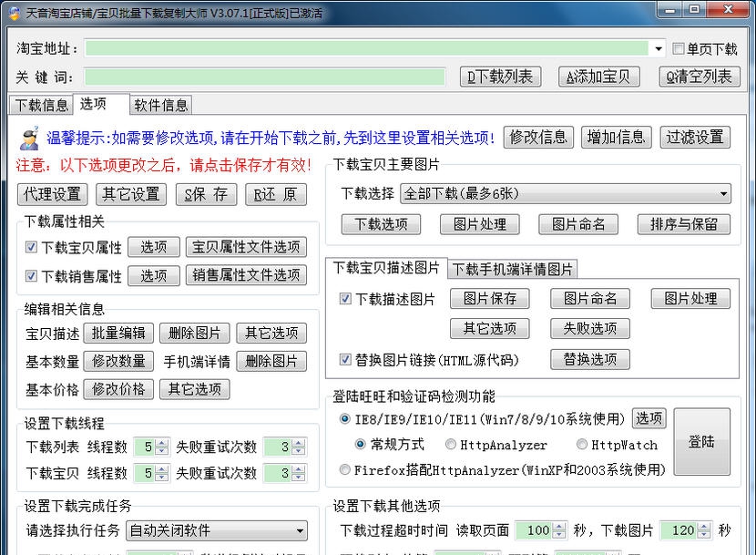756x555 pixels.
Task: Uncheck 替换图片链接 (HTML源代码) option
Action: [x=345, y=359]
